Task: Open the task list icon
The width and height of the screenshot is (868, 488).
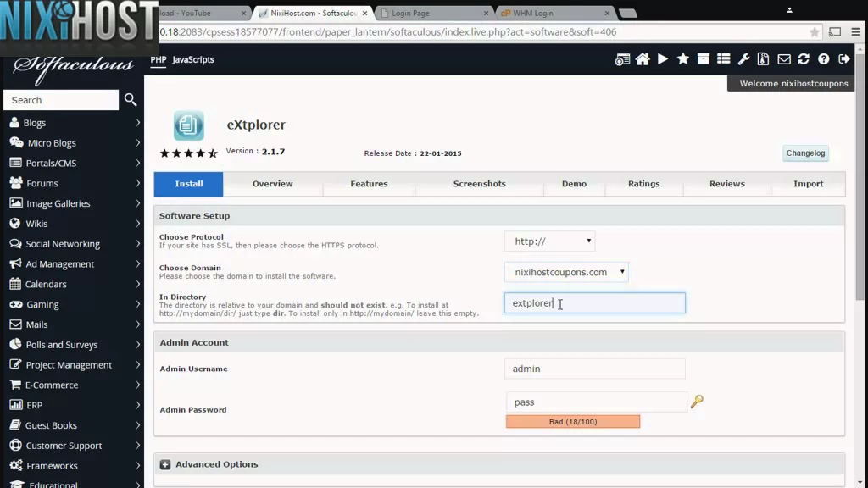Action: coord(724,59)
